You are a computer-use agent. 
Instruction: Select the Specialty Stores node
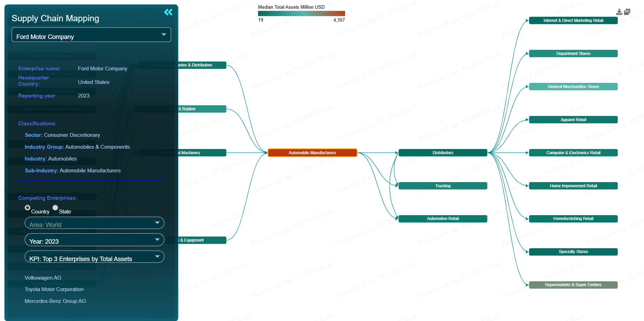[573, 252]
